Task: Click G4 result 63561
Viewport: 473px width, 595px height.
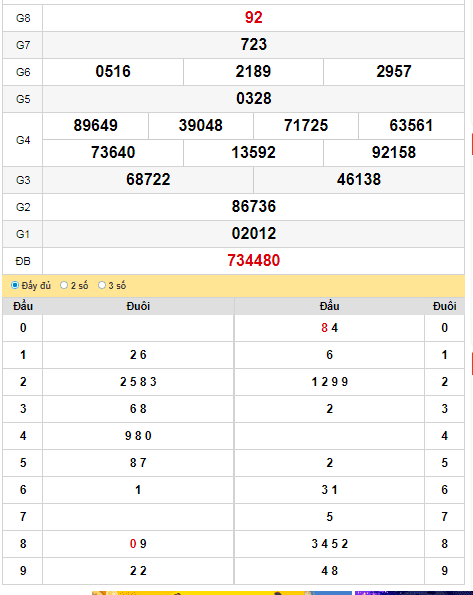Action: click(x=411, y=125)
